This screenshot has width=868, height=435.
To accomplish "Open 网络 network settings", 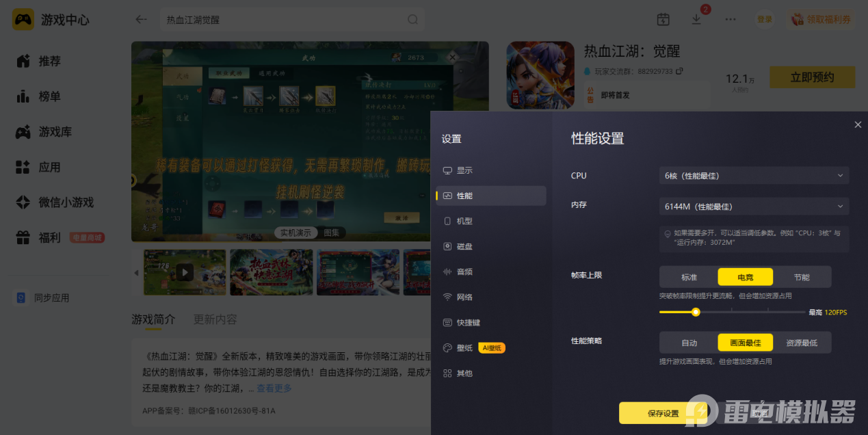I will tap(490, 297).
